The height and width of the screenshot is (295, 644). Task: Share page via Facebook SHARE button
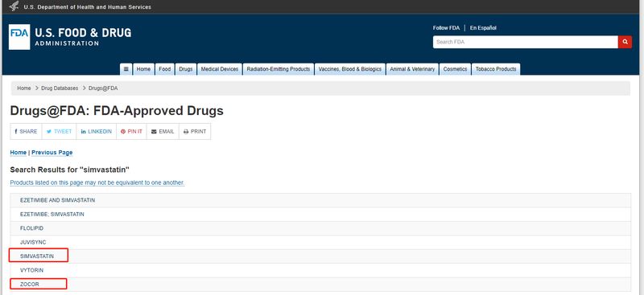pyautogui.click(x=26, y=132)
